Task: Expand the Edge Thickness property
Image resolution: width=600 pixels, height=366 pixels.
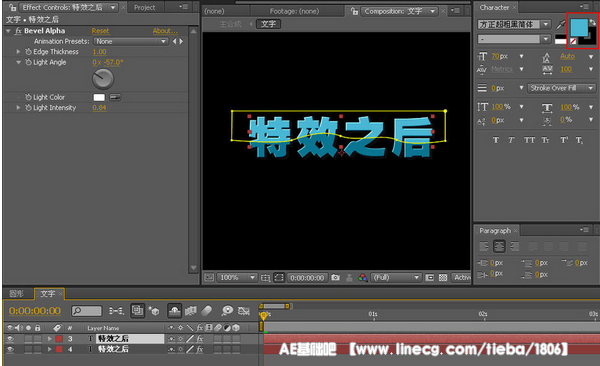Action: pyautogui.click(x=18, y=51)
